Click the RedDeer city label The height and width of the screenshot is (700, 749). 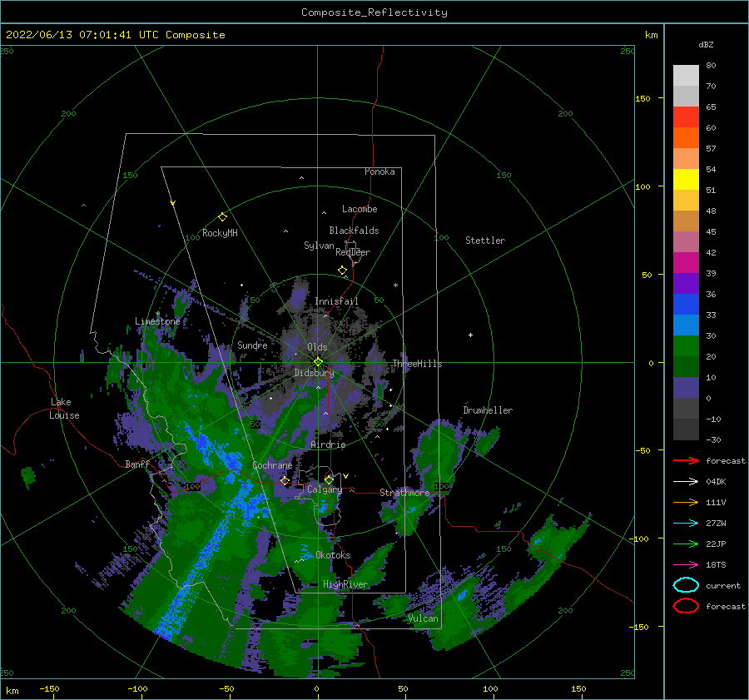coord(353,252)
